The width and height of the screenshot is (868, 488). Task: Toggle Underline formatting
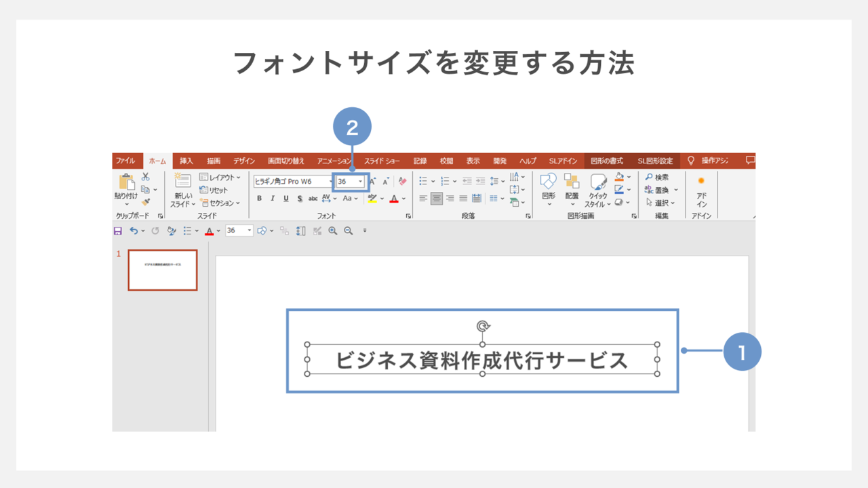(286, 199)
